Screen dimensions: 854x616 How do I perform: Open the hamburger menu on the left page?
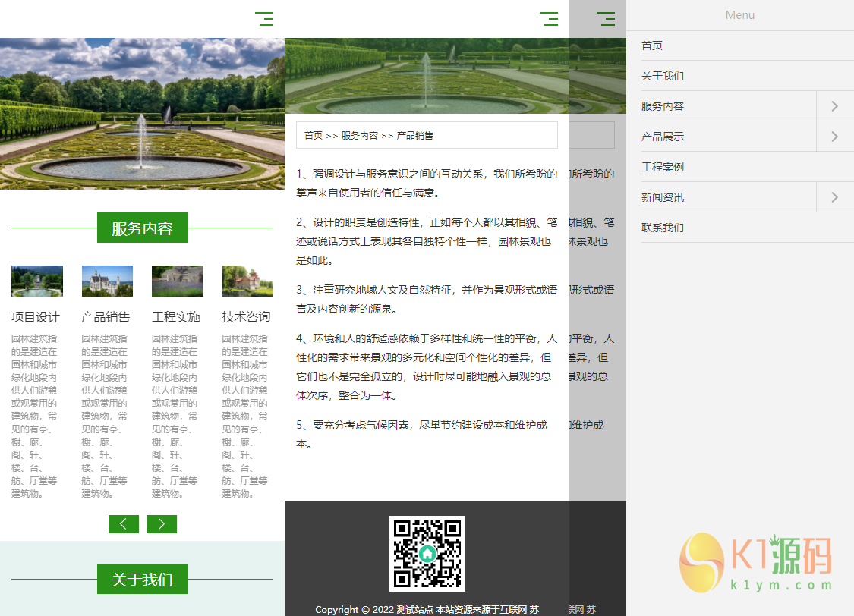[x=265, y=19]
